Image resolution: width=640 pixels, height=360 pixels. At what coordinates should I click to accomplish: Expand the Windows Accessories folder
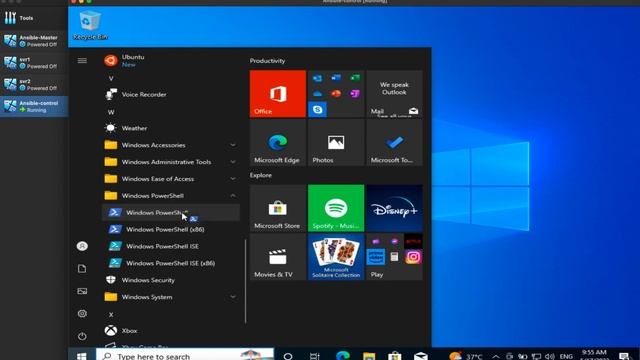(x=171, y=145)
